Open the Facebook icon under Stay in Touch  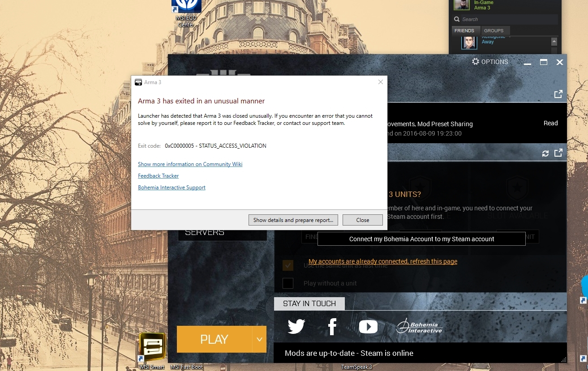(x=332, y=327)
